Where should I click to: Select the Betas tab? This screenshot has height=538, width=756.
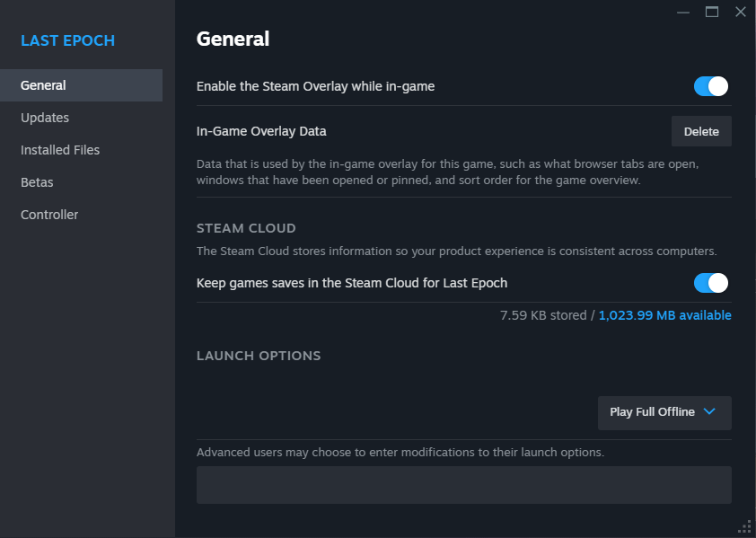(37, 181)
